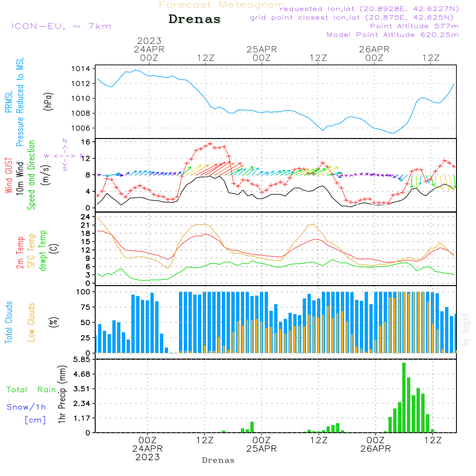Click the 1hr Precip (mm) axis label
476x476 pixels.
coord(62,394)
